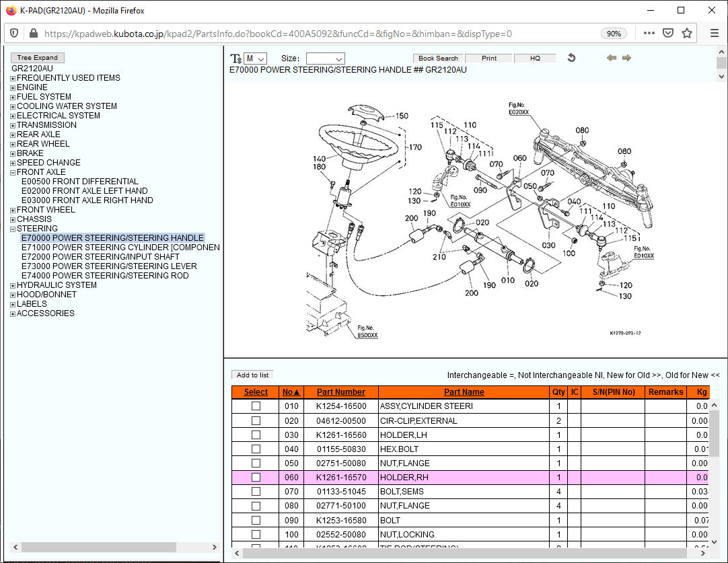
Task: Select E71000 POWER STEERING CYLINDER item
Action: 120,248
